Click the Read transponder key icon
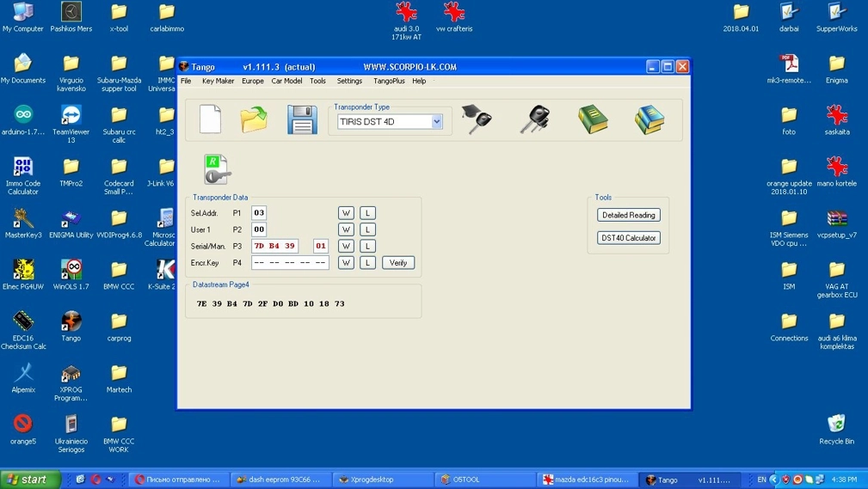Image resolution: width=868 pixels, height=489 pixels. 217,169
